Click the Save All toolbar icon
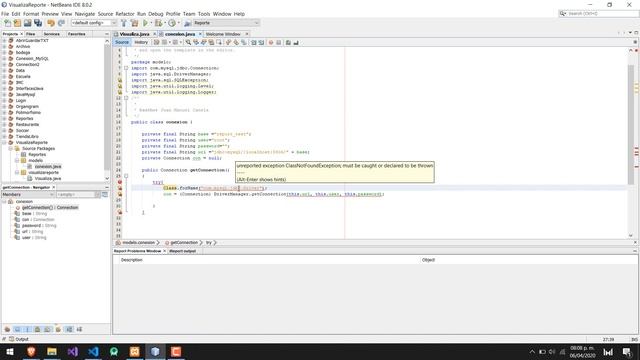Image resolution: width=640 pixels, height=360 pixels. 38,23
